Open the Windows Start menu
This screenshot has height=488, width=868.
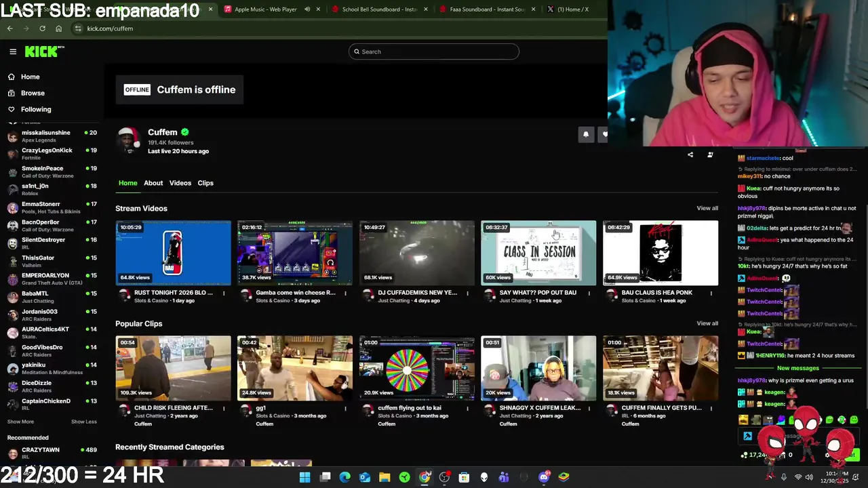pyautogui.click(x=305, y=477)
